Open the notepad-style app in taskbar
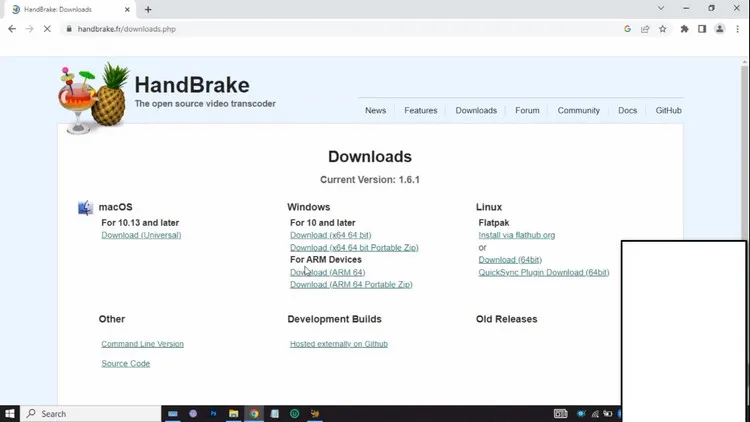The height and width of the screenshot is (422, 750). (275, 413)
